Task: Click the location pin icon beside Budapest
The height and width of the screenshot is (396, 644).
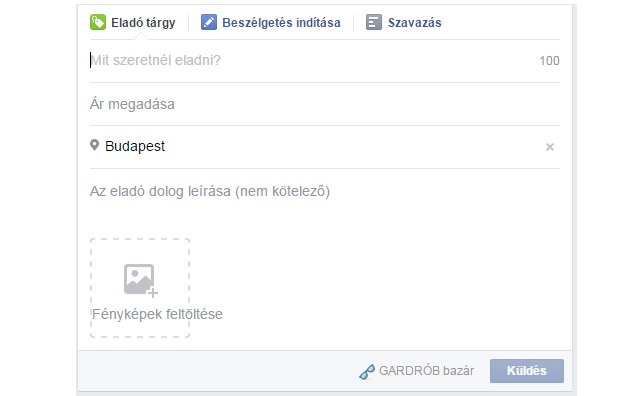Action: (x=94, y=145)
